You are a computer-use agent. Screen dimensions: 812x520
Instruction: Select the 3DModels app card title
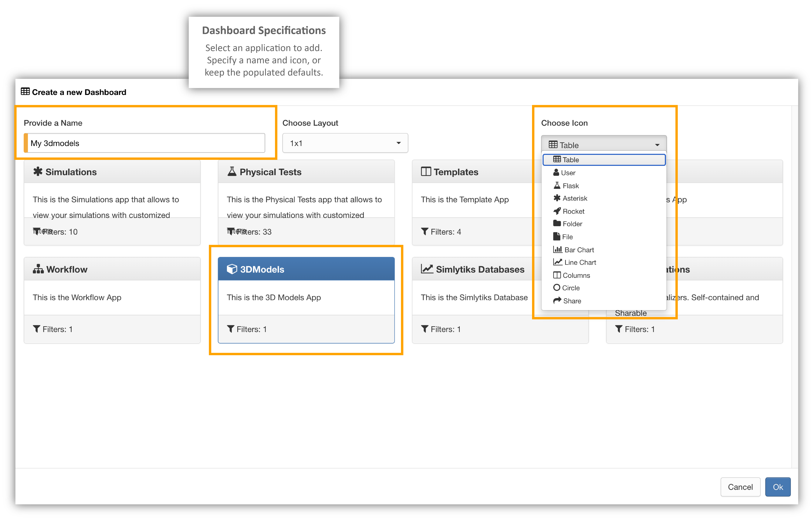pyautogui.click(x=262, y=269)
